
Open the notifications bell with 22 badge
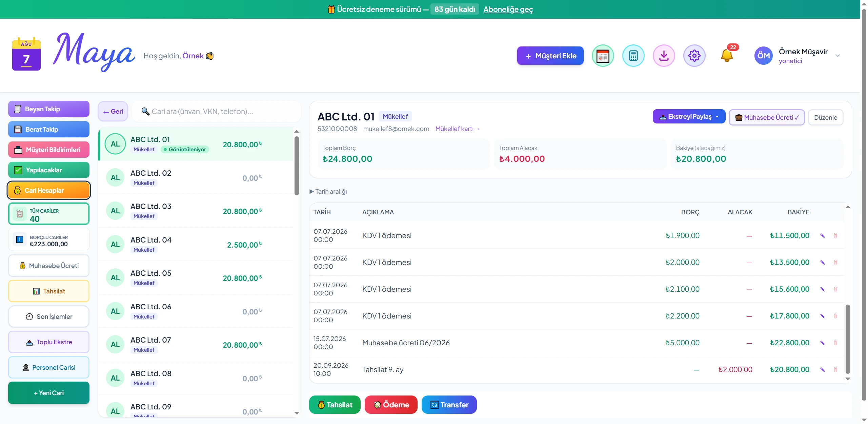[x=727, y=55]
